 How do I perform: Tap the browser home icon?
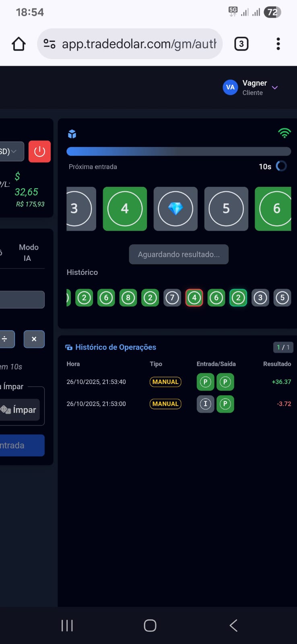[x=19, y=44]
